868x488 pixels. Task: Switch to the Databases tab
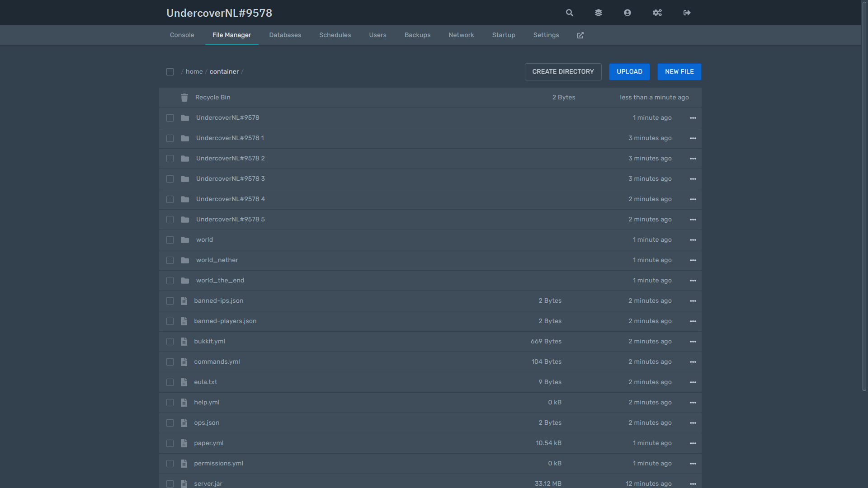285,35
